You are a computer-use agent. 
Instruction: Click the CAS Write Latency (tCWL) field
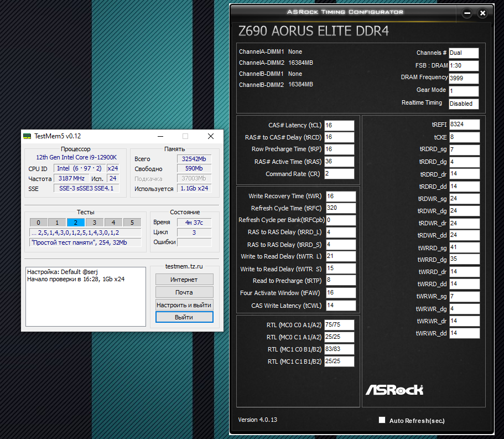[341, 305]
